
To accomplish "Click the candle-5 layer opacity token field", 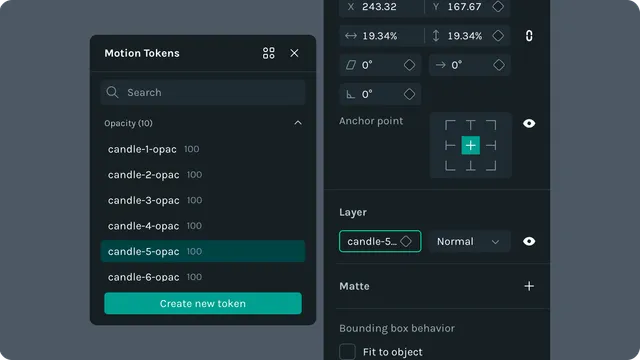I will 380,241.
